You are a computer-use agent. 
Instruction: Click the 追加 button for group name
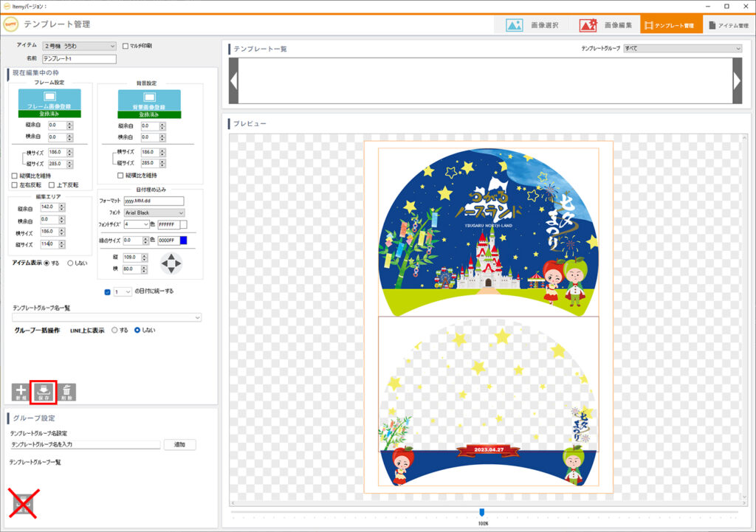tap(179, 445)
